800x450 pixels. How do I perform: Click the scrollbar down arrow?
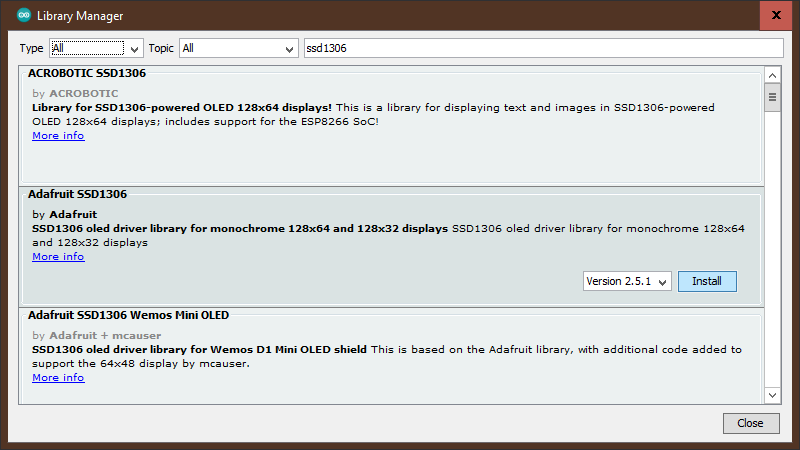pyautogui.click(x=772, y=395)
